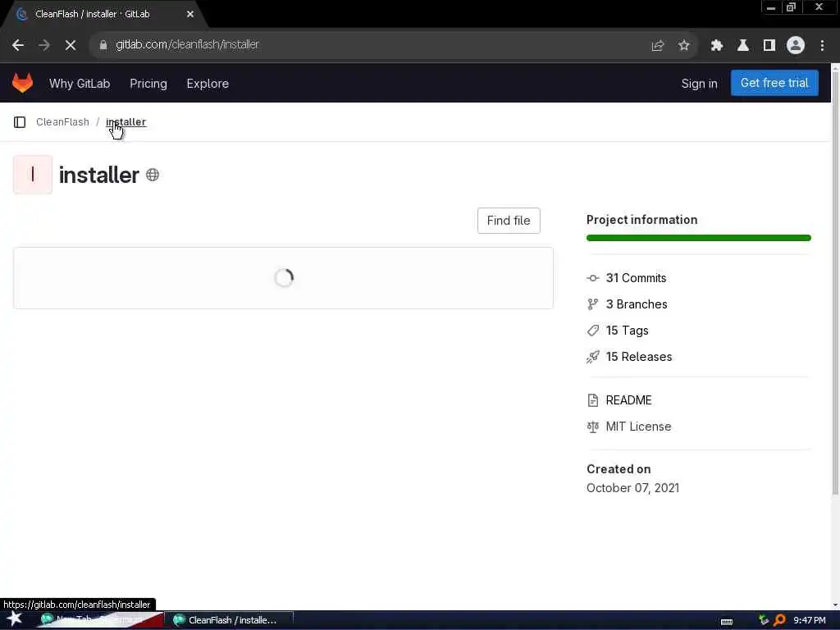Viewport: 840px width, 630px height.
Task: Open the CleanFlash breadcrumb link
Action: click(62, 122)
